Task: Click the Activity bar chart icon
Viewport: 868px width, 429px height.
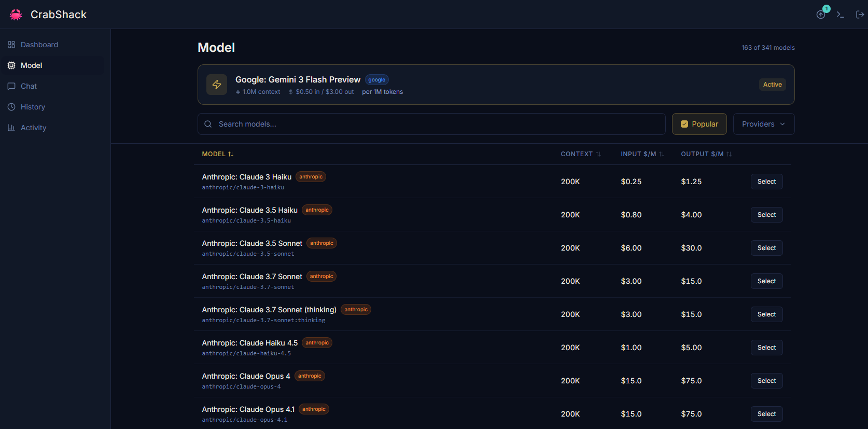Action: pyautogui.click(x=11, y=128)
